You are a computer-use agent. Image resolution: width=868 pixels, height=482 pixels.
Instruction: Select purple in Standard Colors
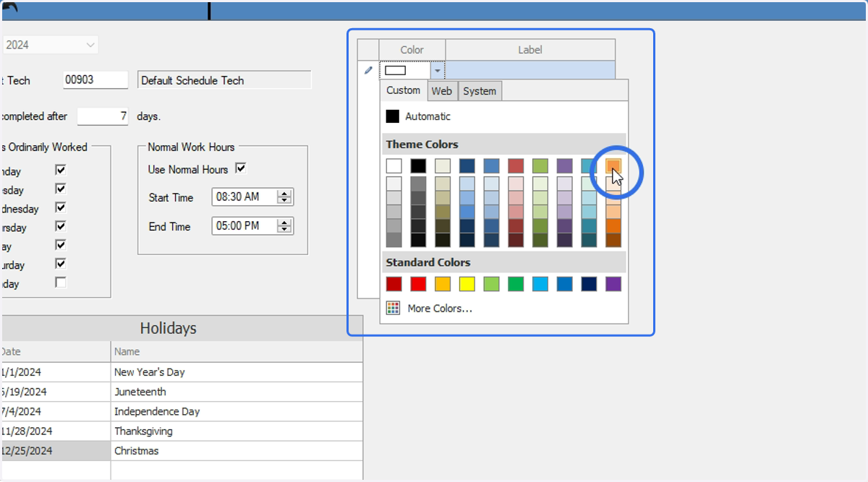(613, 284)
